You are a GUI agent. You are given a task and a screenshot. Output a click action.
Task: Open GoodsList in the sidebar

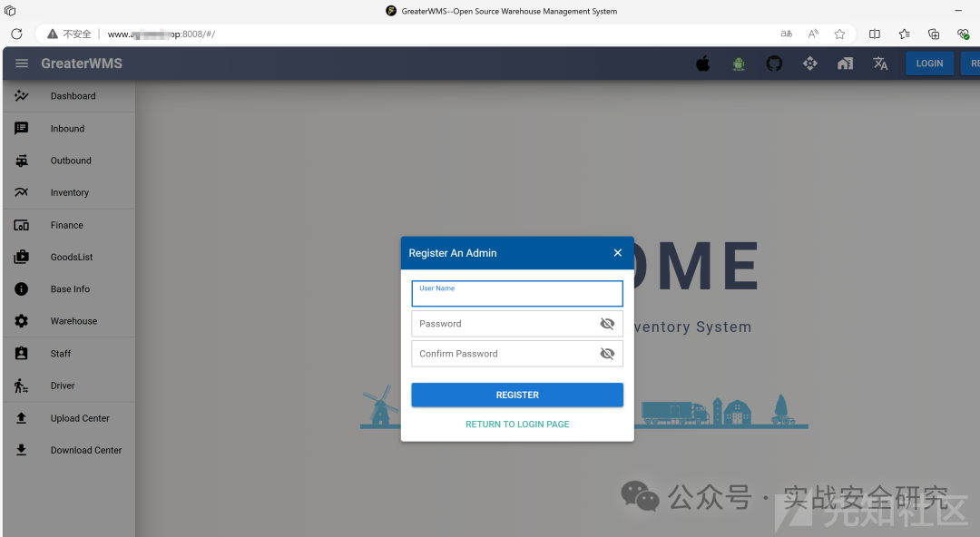click(x=69, y=257)
